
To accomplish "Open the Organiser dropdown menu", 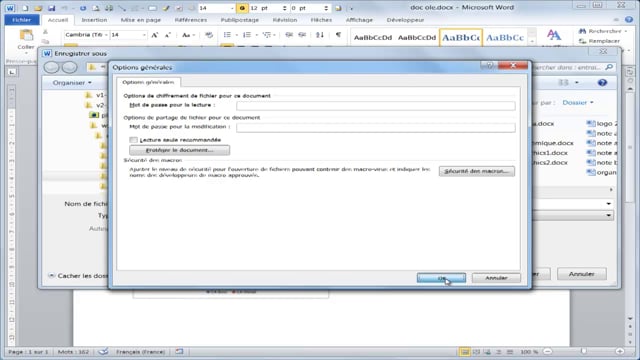I will tap(72, 82).
